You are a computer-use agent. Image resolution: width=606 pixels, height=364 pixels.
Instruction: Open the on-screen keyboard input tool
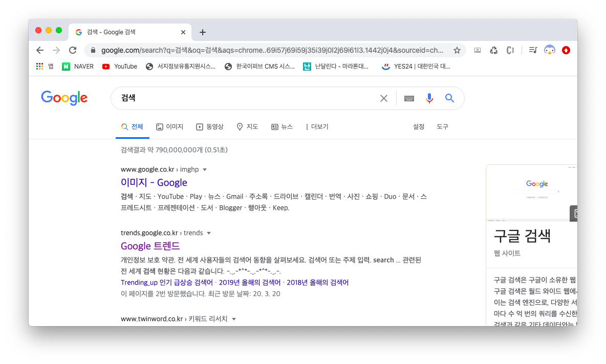click(409, 98)
